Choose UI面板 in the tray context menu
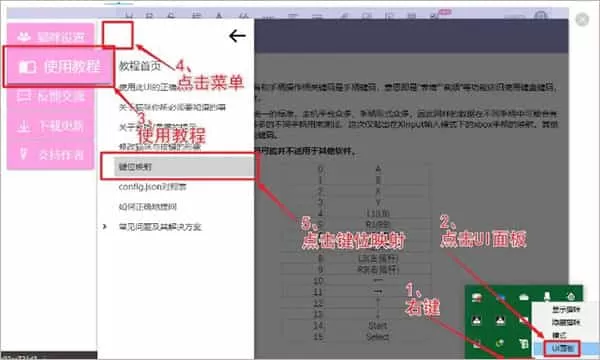 coord(562,349)
